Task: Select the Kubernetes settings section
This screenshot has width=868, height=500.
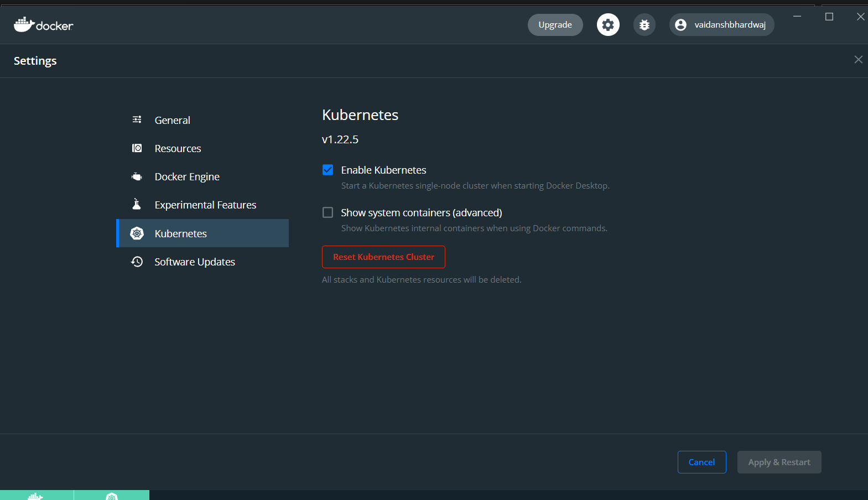Action: coord(202,233)
